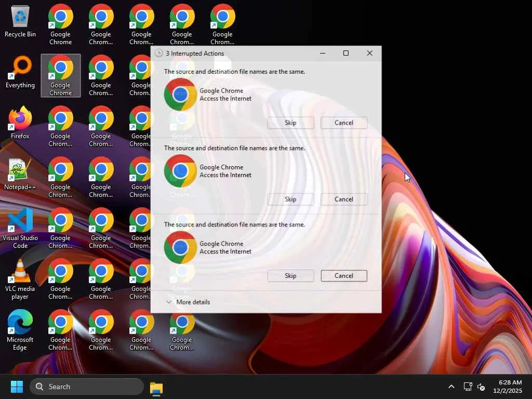Click the Chrome icon in the second conflict
Image resolution: width=532 pixels, height=399 pixels.
tap(180, 171)
